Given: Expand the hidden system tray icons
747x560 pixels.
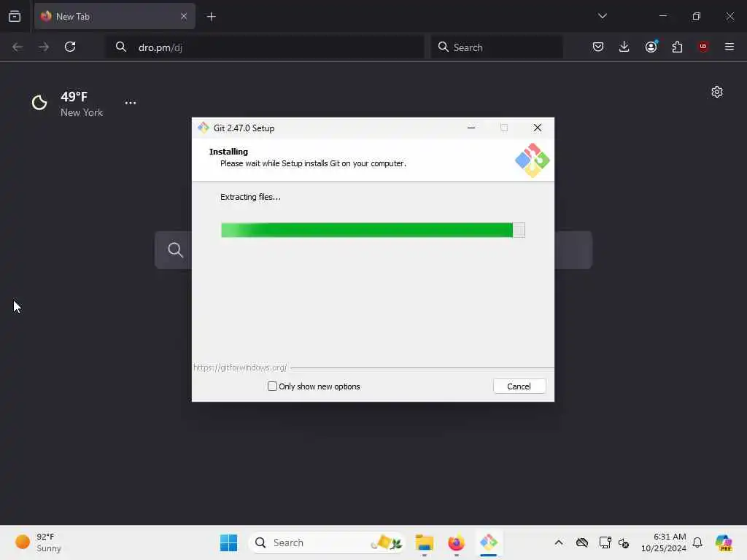Looking at the screenshot, I should coord(559,542).
